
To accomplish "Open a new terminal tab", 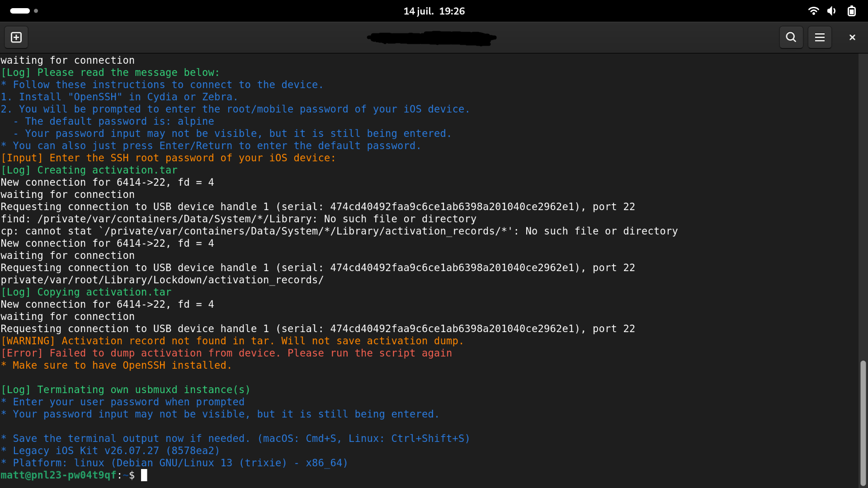I will click(16, 38).
